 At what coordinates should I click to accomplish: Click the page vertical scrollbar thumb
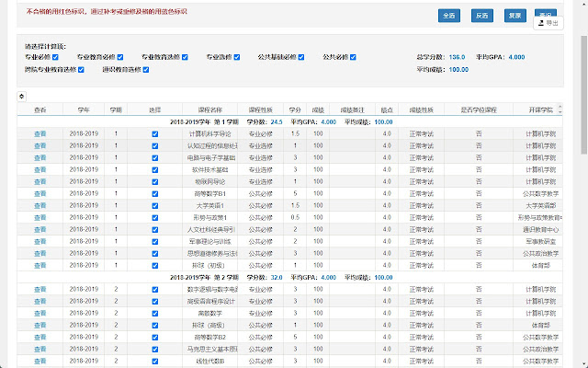[x=584, y=95]
